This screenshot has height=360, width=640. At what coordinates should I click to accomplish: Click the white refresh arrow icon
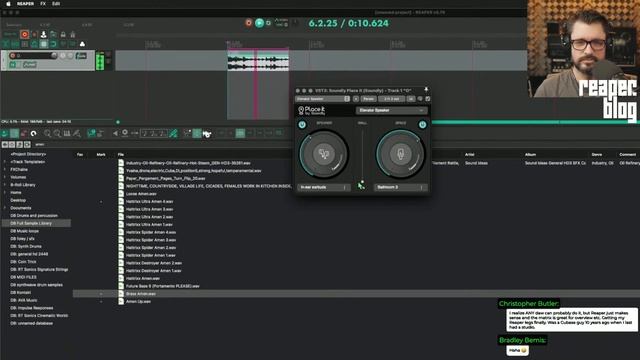point(33,133)
